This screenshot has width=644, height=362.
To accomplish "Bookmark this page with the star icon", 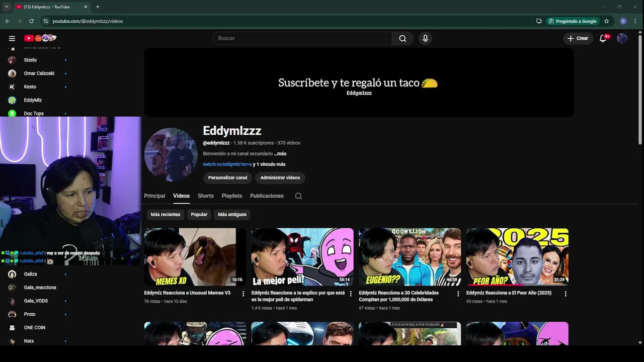I will tap(606, 21).
